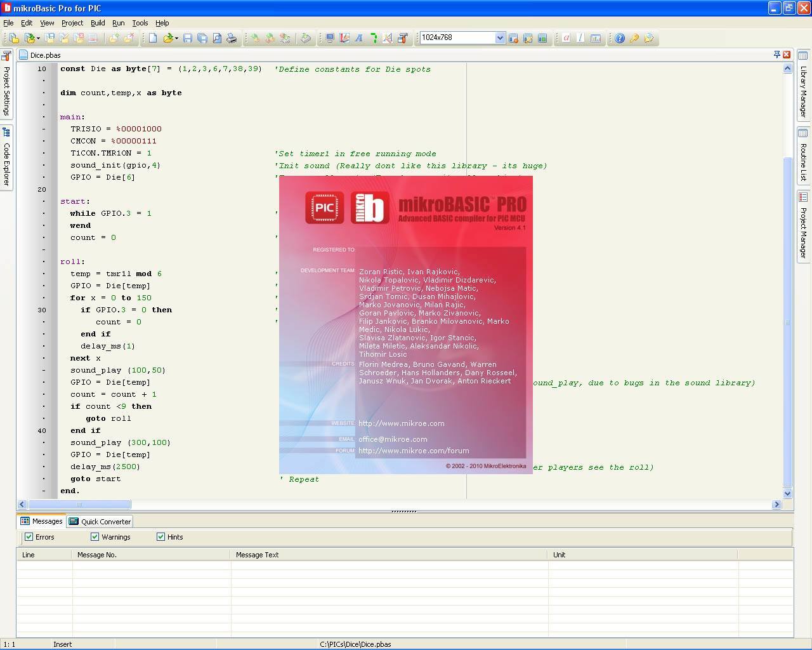Click the Unit column header
Viewport: 812px width, 650px height.
point(643,555)
